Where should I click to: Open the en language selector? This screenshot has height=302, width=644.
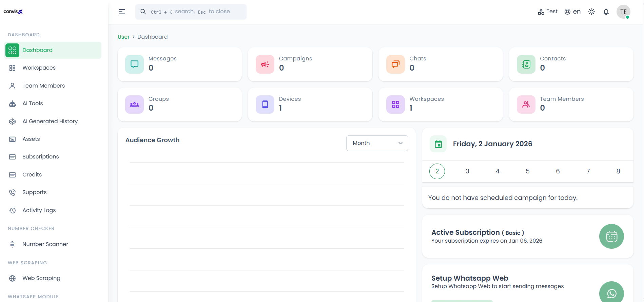pos(572,12)
